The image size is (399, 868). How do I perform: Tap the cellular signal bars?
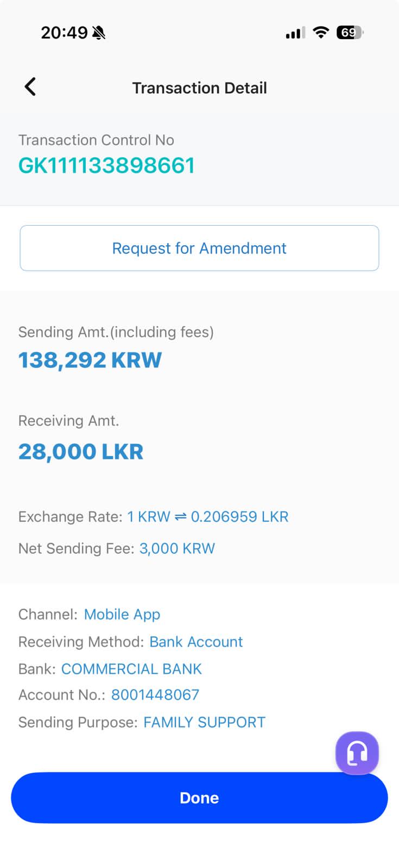(295, 33)
